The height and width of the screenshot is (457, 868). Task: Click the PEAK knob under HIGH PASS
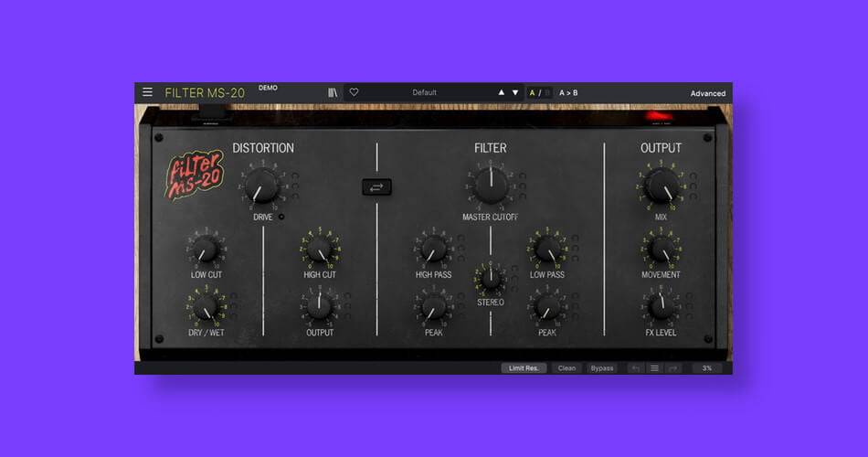433,307
